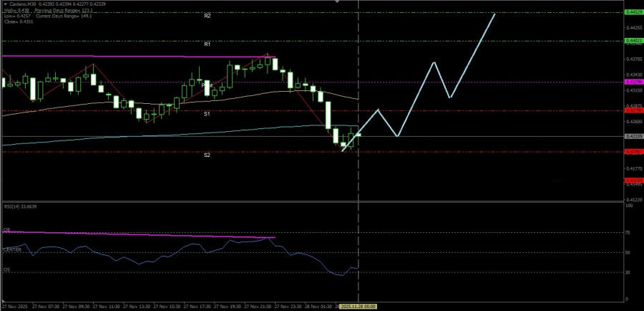Click the S2 level label
The width and height of the screenshot is (644, 311).
pyautogui.click(x=207, y=155)
